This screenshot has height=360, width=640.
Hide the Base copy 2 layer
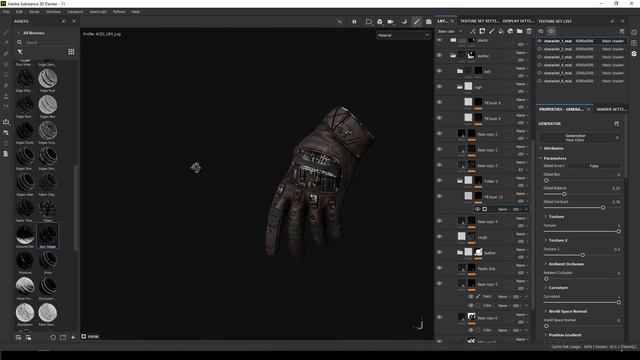(440, 133)
